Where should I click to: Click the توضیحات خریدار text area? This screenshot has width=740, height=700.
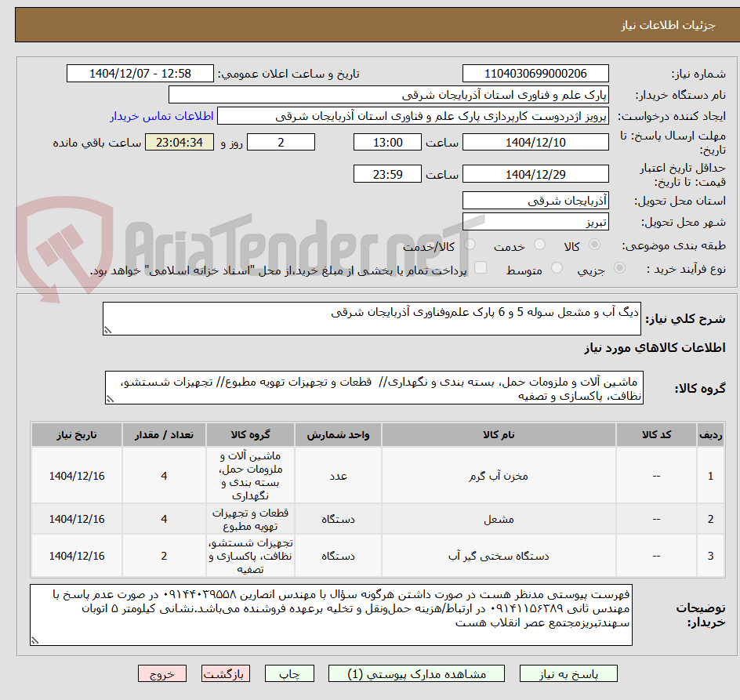click(331, 615)
